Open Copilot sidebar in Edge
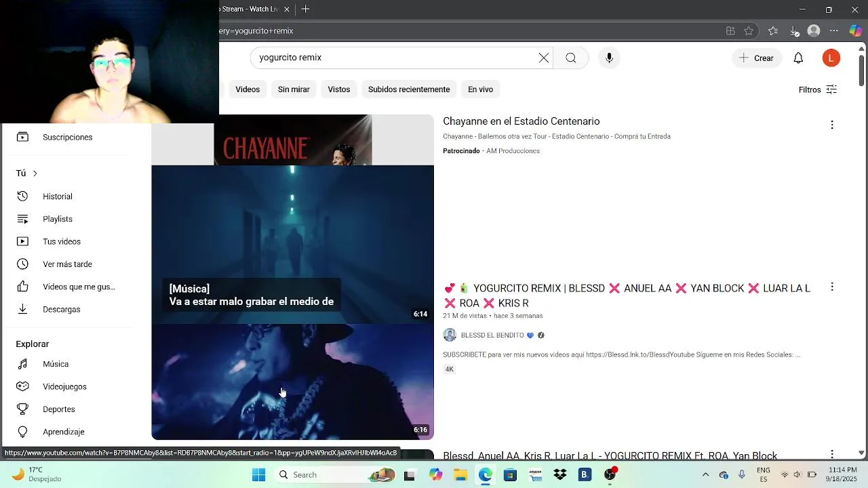868x488 pixels. 856,31
